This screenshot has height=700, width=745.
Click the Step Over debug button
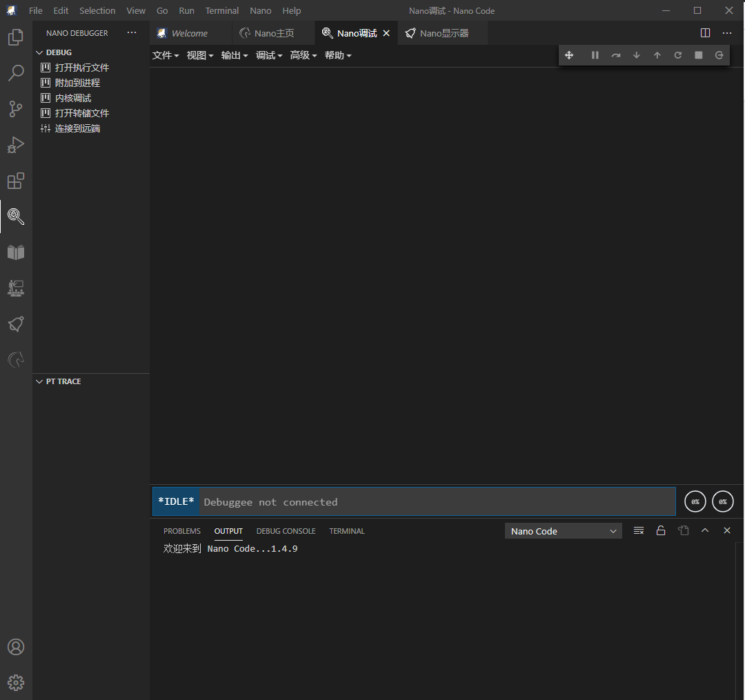pyautogui.click(x=615, y=55)
